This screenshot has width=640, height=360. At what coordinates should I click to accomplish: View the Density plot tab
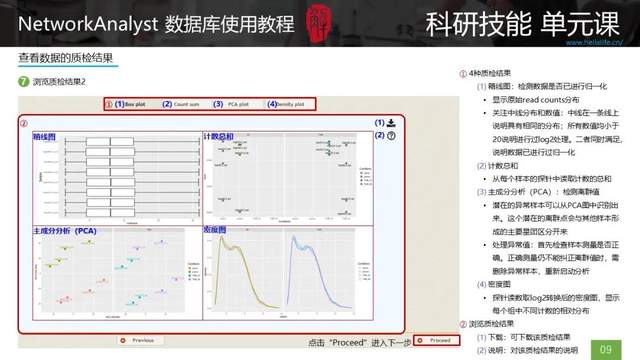pos(290,104)
